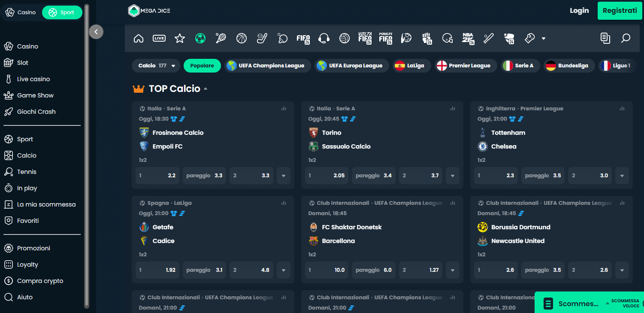The image size is (644, 313).
Task: Bet on Frosinone win at 2.2
Action: (x=157, y=176)
